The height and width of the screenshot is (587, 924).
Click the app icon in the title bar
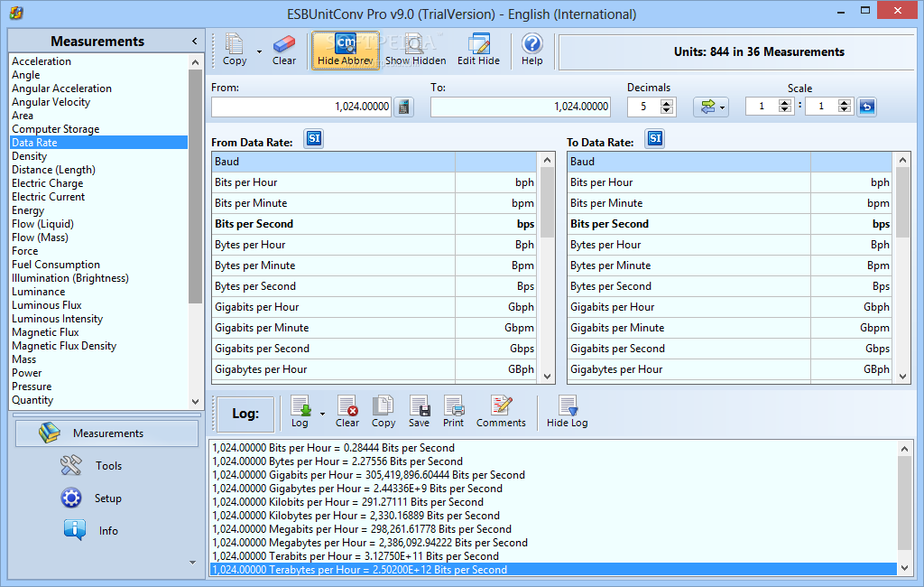tap(16, 13)
